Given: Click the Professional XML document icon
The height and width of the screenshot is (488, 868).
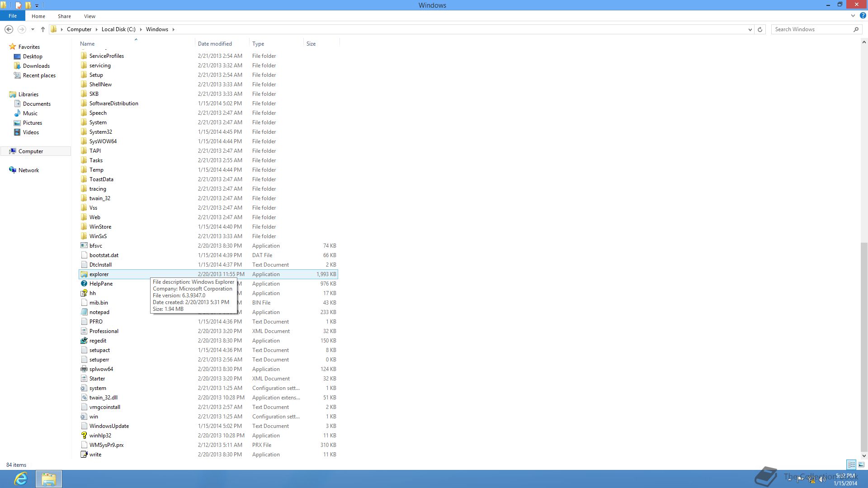Looking at the screenshot, I should click(84, 331).
